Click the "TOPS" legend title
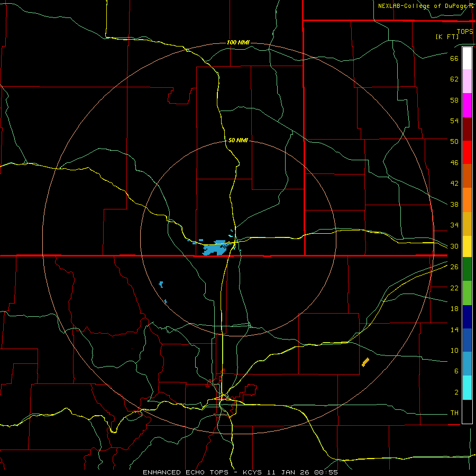The width and height of the screenshot is (476, 476). click(x=465, y=31)
